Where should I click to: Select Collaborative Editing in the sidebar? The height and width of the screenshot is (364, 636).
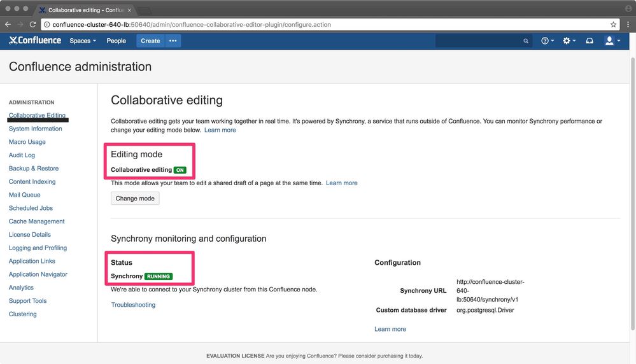click(x=37, y=115)
